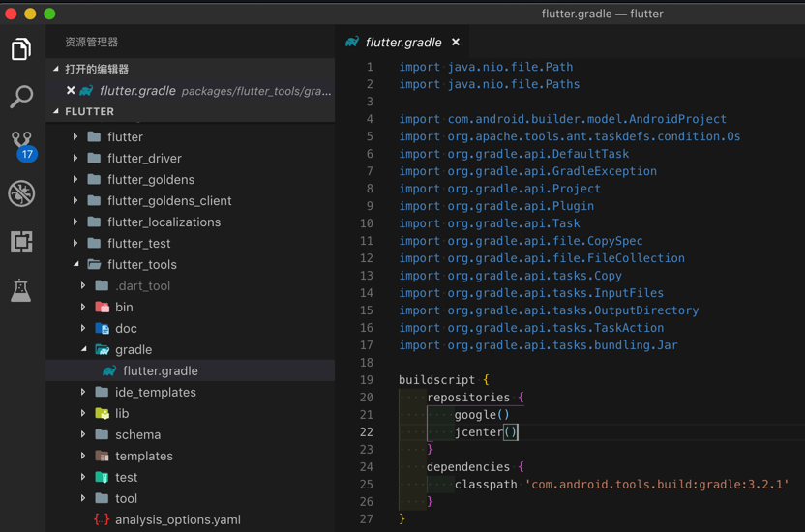Select flutter.gradle file in tree
Image resolution: width=805 pixels, height=532 pixels.
tap(160, 370)
